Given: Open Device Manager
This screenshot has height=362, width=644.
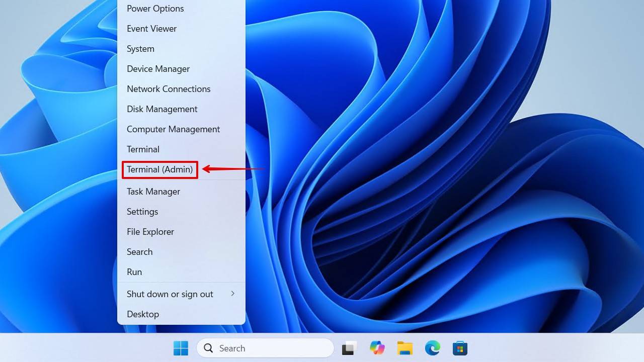Looking at the screenshot, I should point(158,69).
